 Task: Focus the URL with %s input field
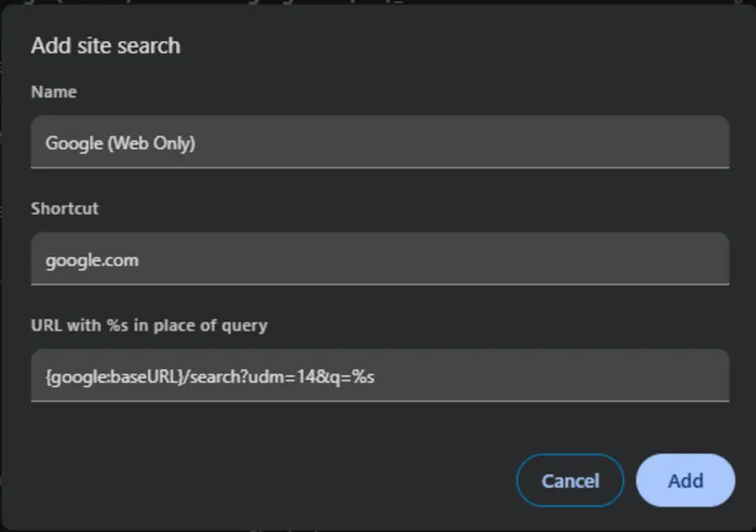[379, 375]
